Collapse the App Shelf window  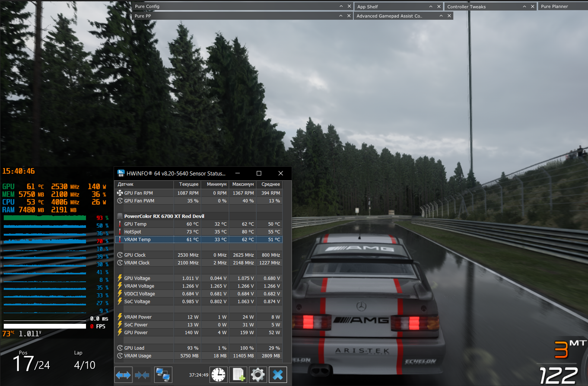tap(431, 6)
